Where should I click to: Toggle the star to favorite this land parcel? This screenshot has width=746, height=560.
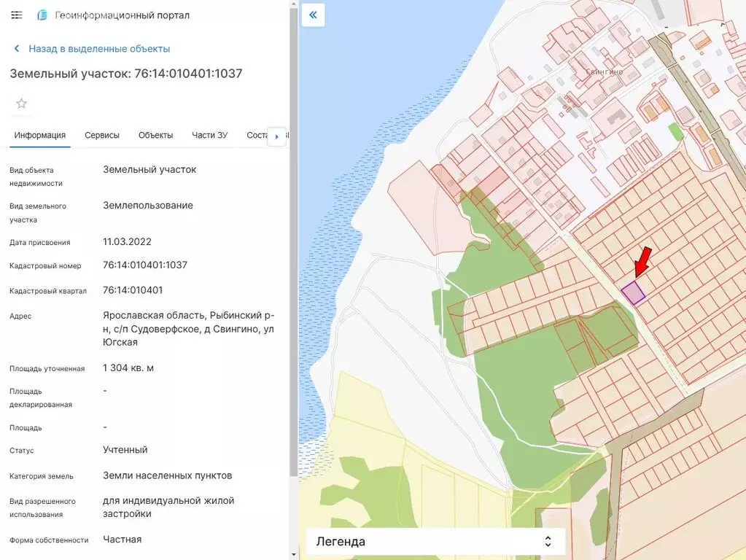(20, 104)
